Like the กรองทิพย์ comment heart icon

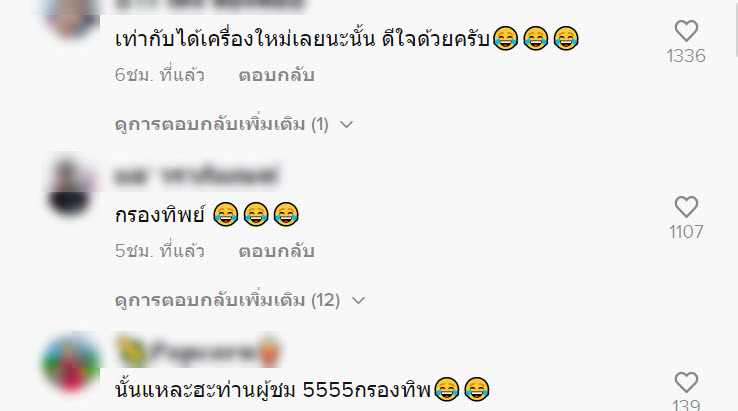tap(686, 207)
